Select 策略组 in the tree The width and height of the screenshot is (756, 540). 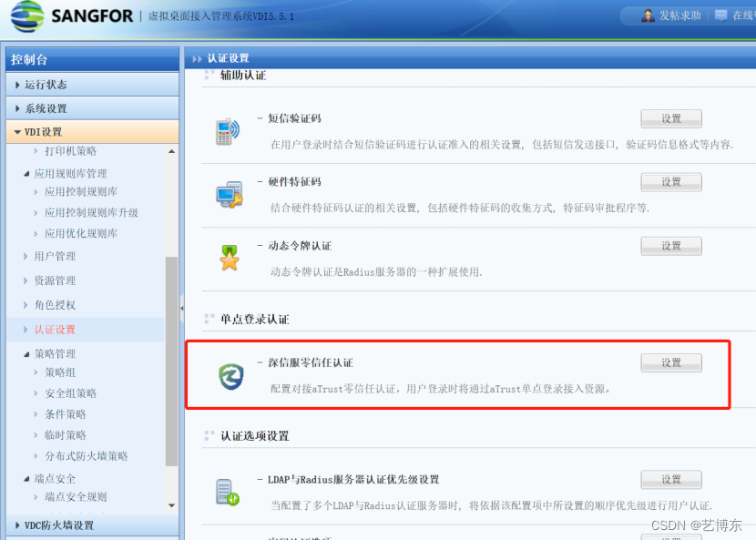60,372
